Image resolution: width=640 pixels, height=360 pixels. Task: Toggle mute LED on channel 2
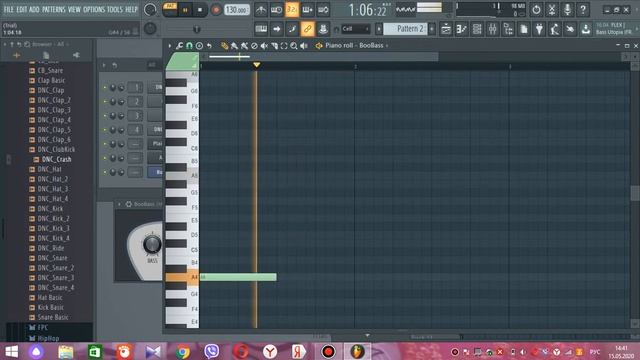click(x=105, y=101)
